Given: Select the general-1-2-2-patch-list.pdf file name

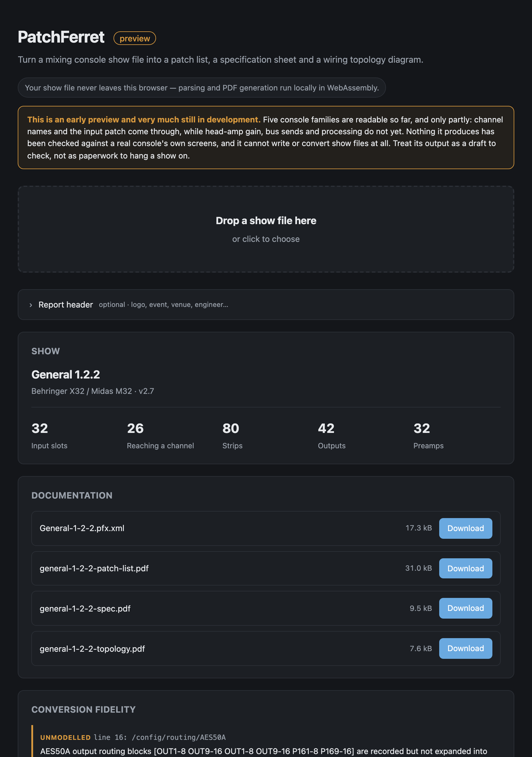Looking at the screenshot, I should click(94, 568).
